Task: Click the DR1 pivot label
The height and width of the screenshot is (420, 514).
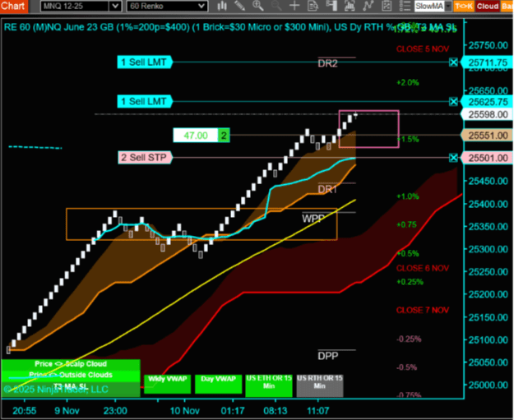Action: pyautogui.click(x=327, y=189)
